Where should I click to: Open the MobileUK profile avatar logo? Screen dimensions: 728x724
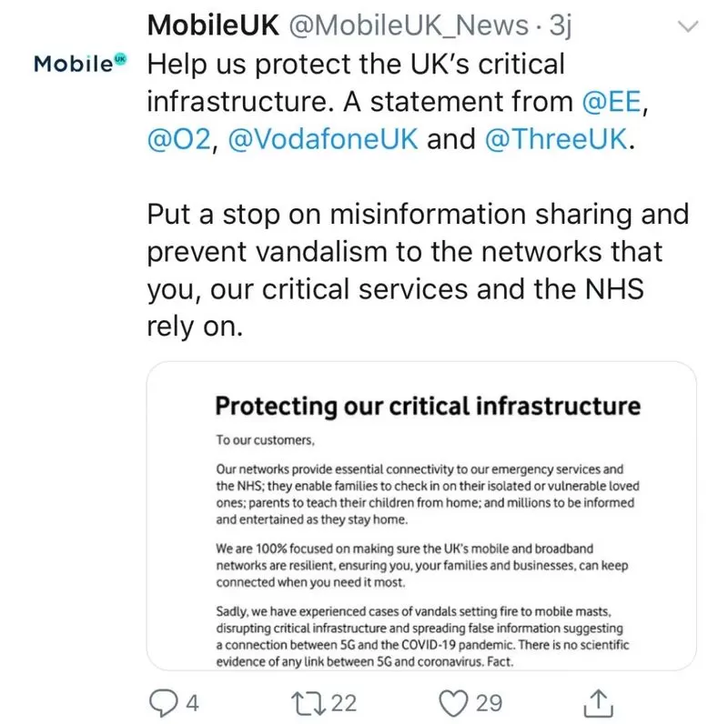[80, 63]
